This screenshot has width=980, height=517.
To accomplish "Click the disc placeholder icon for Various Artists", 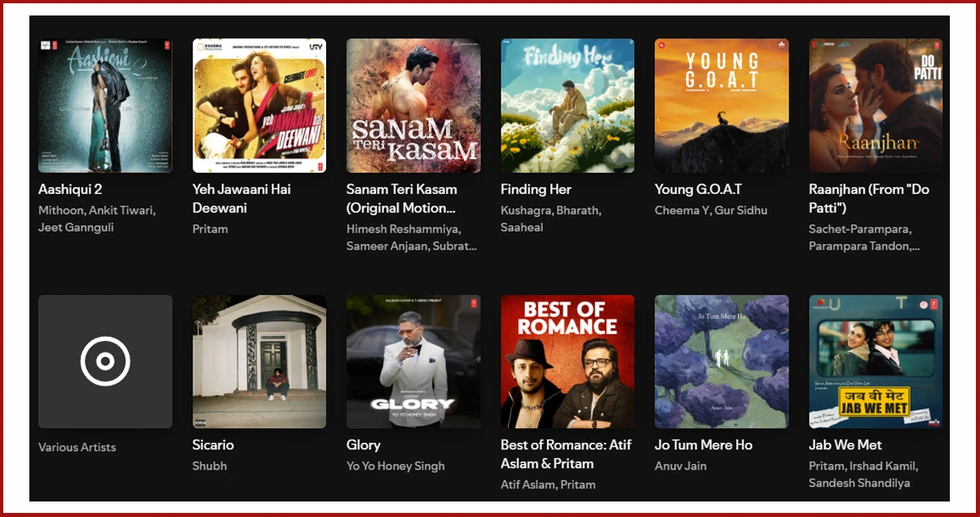I will click(x=105, y=361).
